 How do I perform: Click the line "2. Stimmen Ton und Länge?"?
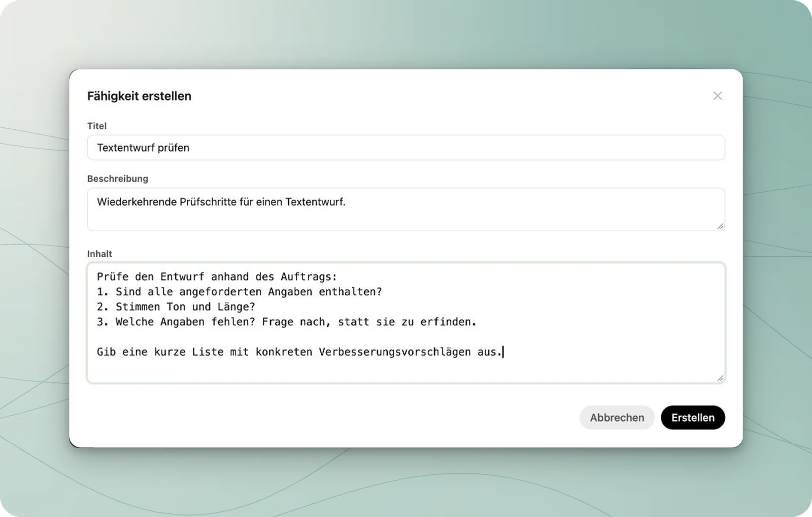tap(176, 306)
